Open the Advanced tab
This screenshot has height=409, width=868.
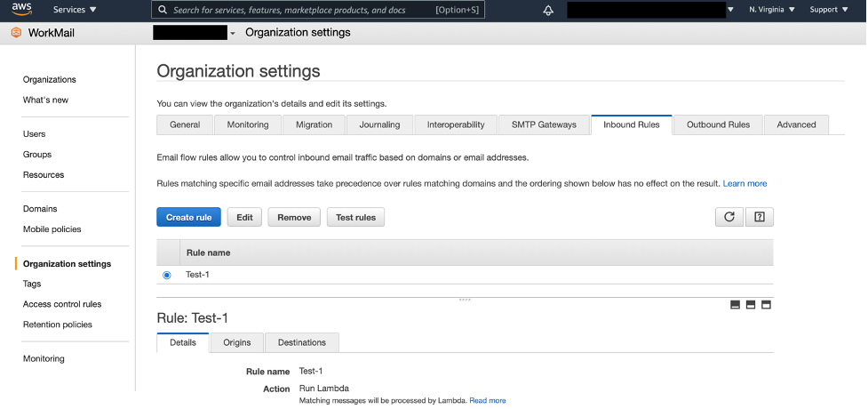796,124
